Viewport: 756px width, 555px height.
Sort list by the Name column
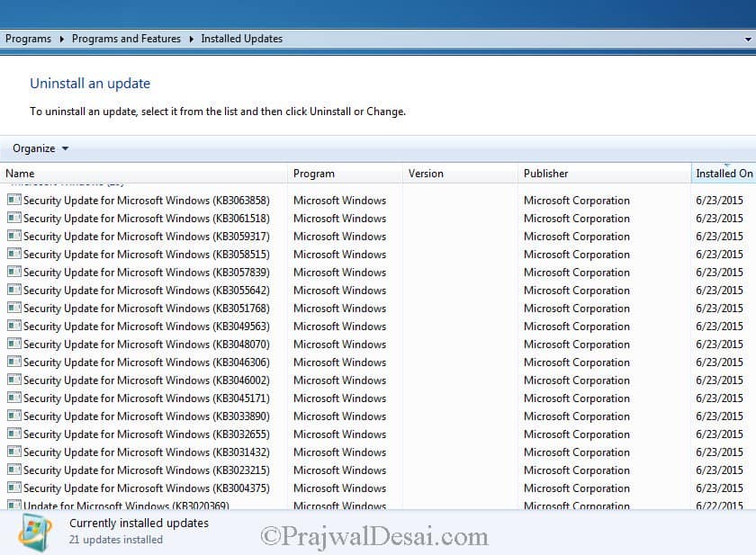[x=144, y=174]
